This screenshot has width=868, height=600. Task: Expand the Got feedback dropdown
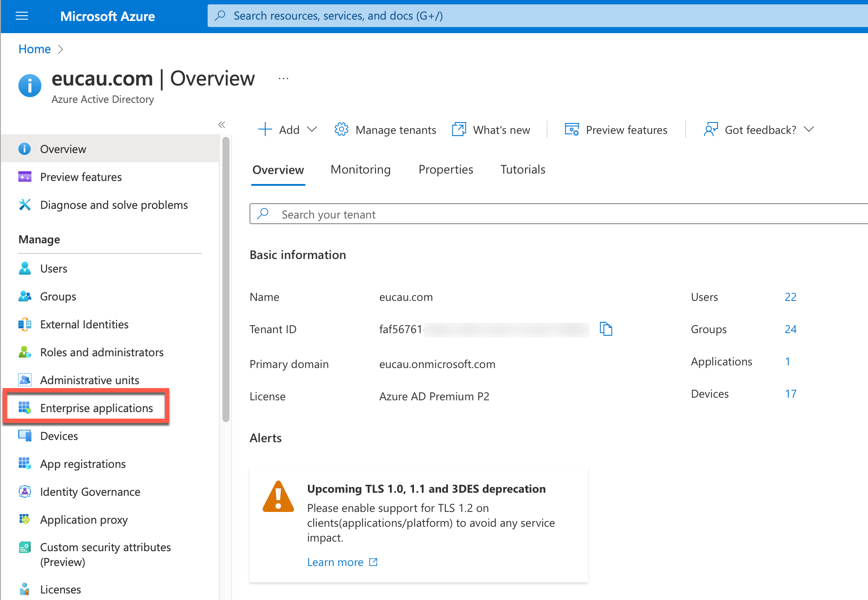(x=809, y=130)
